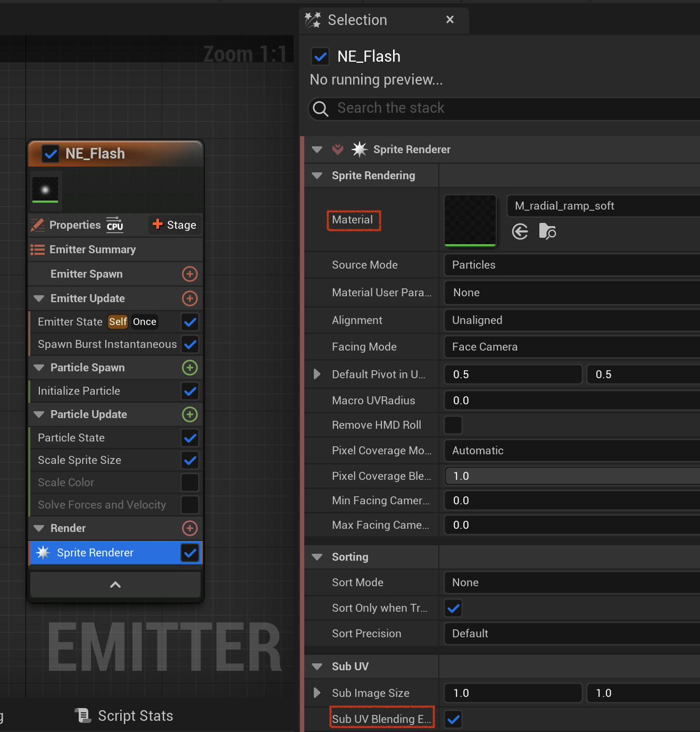Select Emitter Summary row
Viewport: 700px width, 732px height.
pos(115,249)
